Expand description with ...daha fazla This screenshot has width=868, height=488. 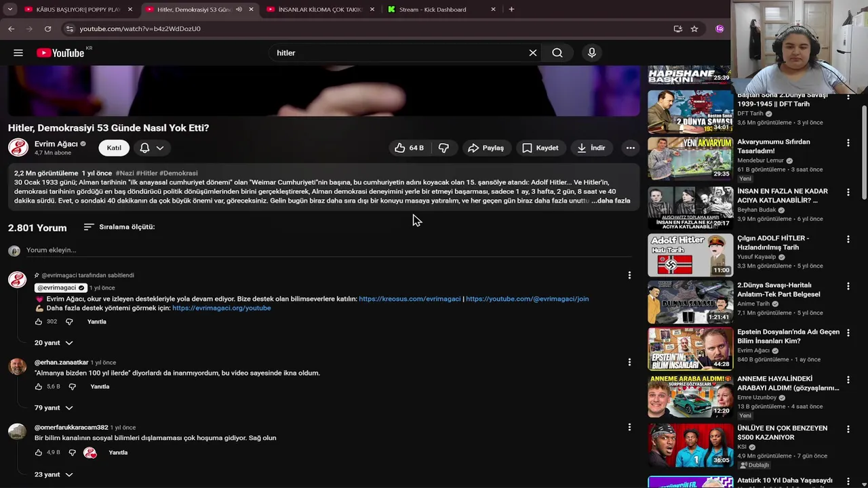(x=610, y=201)
